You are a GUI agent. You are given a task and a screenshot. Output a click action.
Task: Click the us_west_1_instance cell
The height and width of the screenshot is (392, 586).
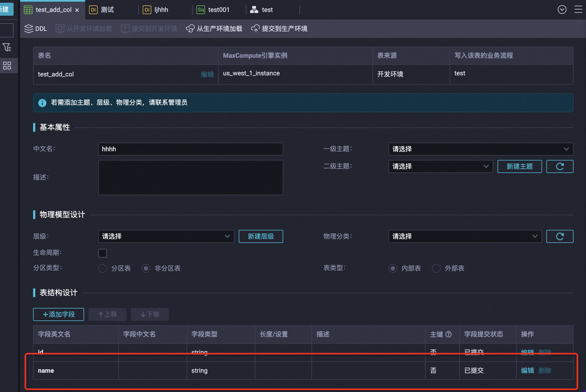click(x=295, y=74)
